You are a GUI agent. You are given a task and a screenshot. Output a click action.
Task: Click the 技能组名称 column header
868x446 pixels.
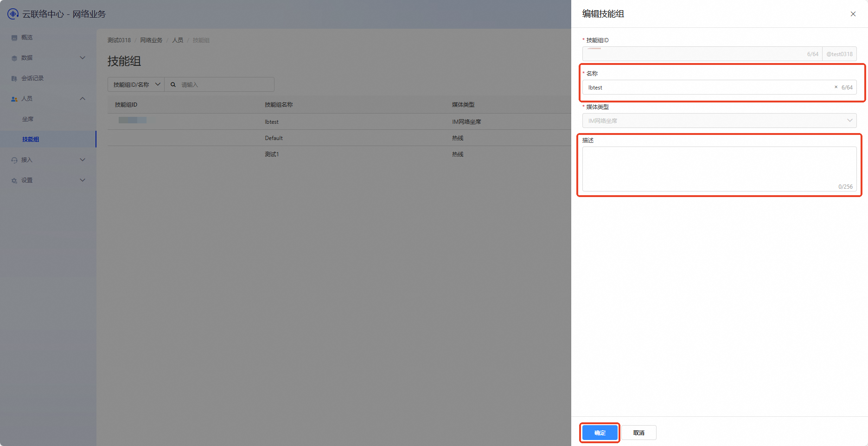point(279,105)
